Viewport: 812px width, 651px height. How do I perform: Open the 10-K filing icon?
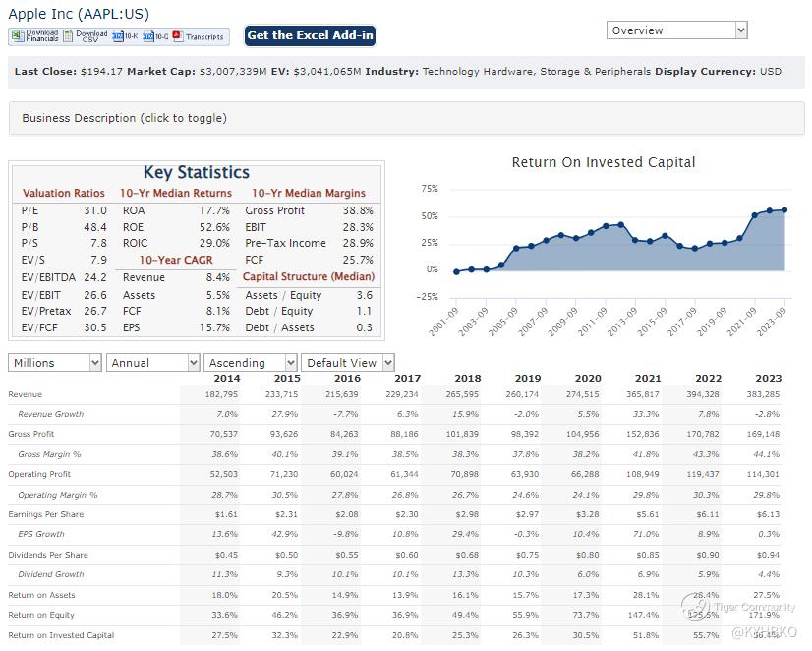[125, 36]
